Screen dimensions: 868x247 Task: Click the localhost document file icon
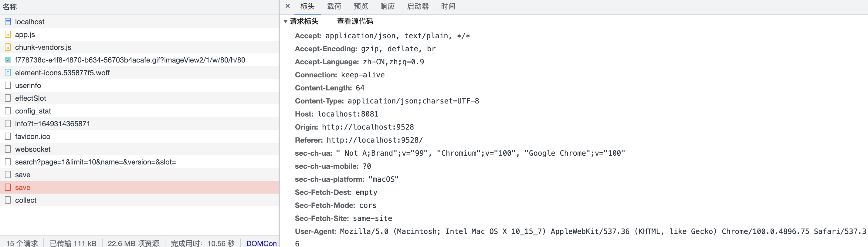(8, 22)
